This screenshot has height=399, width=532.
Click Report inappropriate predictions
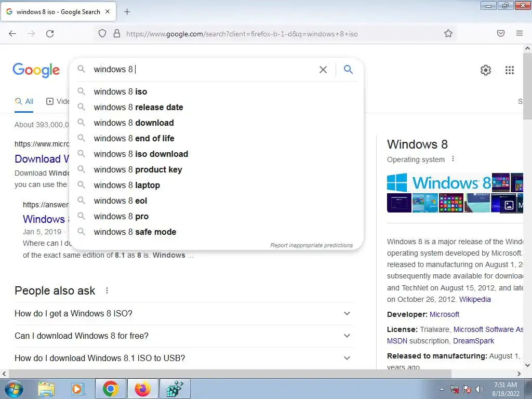312,245
